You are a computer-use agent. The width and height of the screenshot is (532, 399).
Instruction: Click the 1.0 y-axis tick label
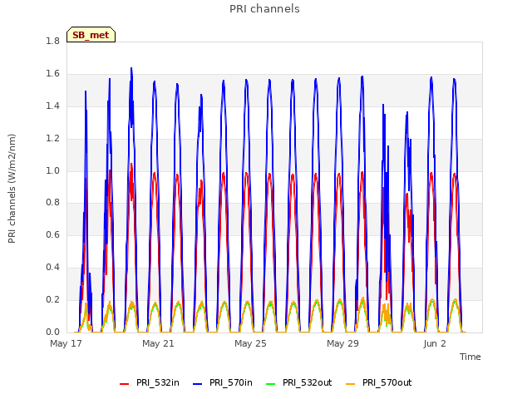[x=52, y=171]
